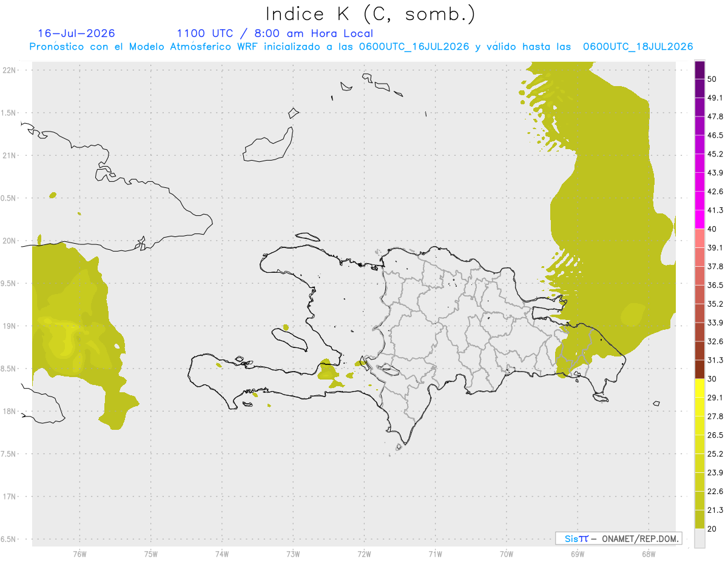Click the longitude label '74W'
The width and height of the screenshot is (728, 562).
click(221, 554)
